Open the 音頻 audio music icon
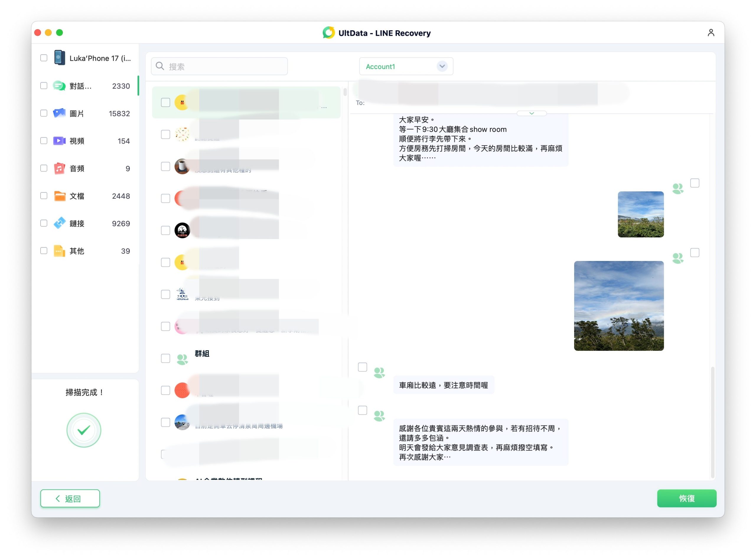 tap(59, 168)
